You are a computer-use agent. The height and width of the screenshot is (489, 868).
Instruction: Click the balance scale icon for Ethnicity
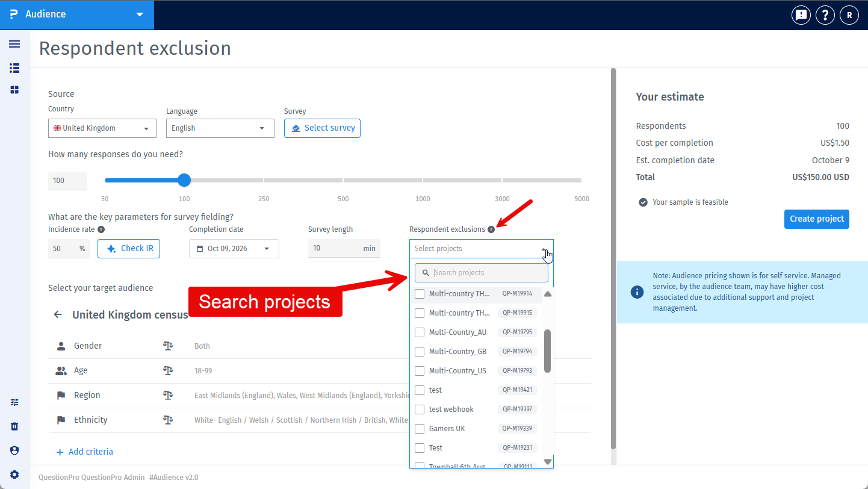tap(168, 420)
